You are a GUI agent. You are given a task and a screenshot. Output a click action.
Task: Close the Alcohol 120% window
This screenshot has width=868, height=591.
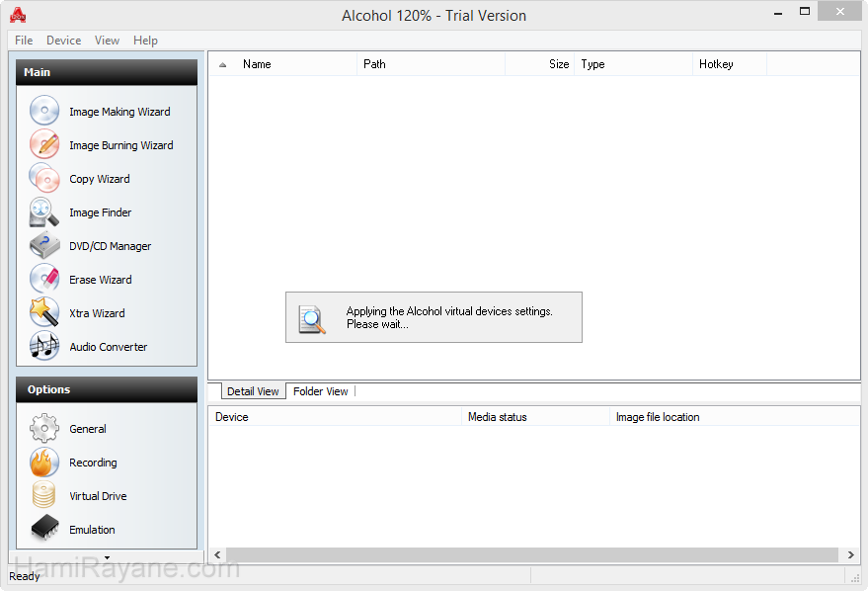click(839, 12)
